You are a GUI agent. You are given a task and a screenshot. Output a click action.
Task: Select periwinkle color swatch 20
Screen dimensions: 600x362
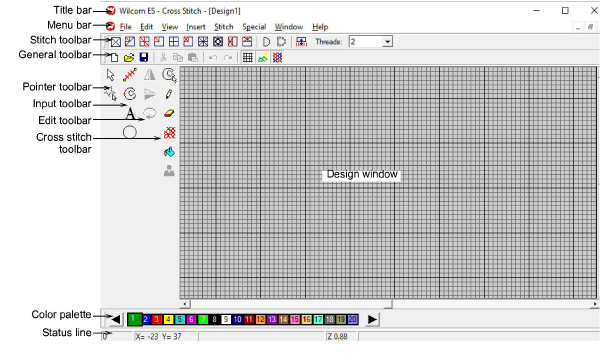[352, 319]
